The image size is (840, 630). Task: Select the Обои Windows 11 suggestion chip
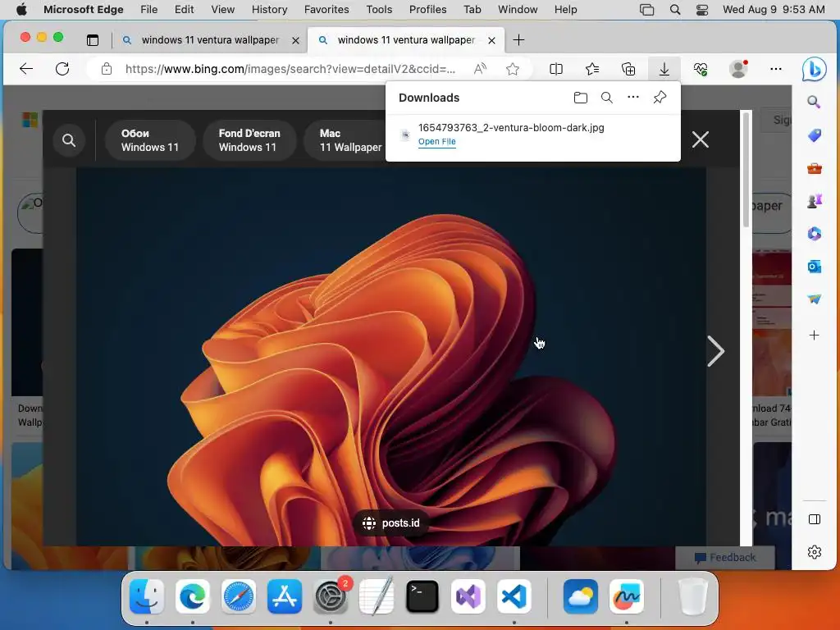[x=150, y=140]
